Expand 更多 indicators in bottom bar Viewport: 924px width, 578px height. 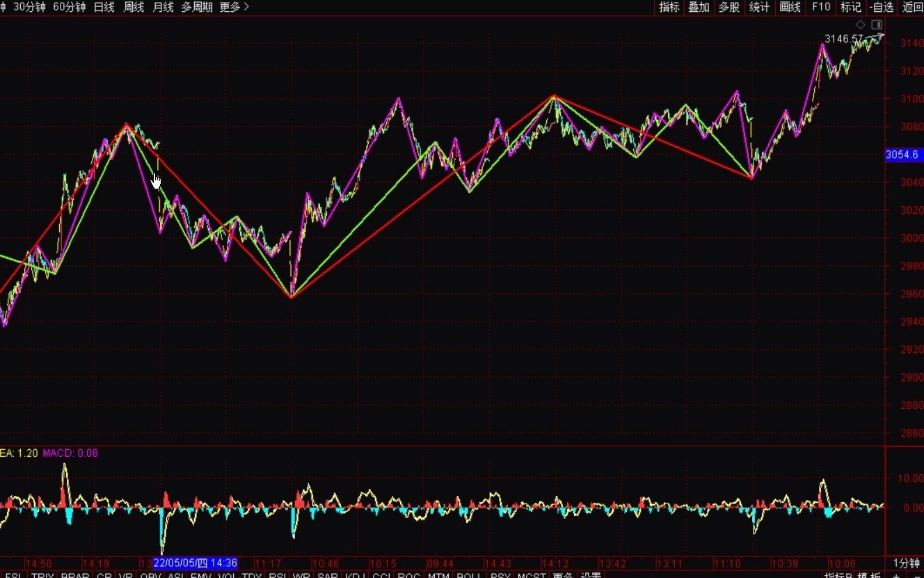pos(561,576)
